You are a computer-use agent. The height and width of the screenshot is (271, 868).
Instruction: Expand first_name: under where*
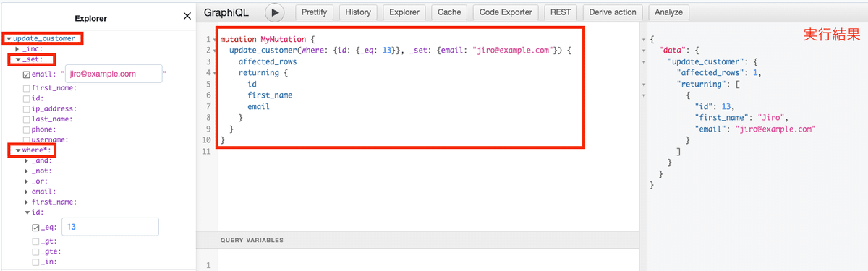(26, 202)
